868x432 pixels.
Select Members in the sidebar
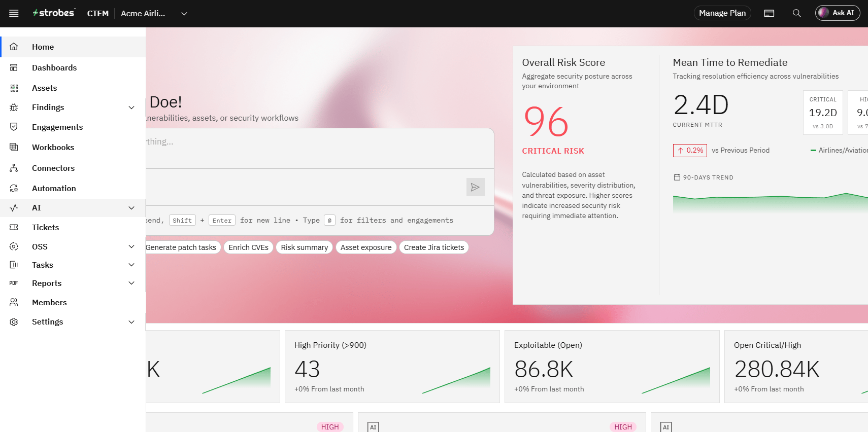[73, 302]
